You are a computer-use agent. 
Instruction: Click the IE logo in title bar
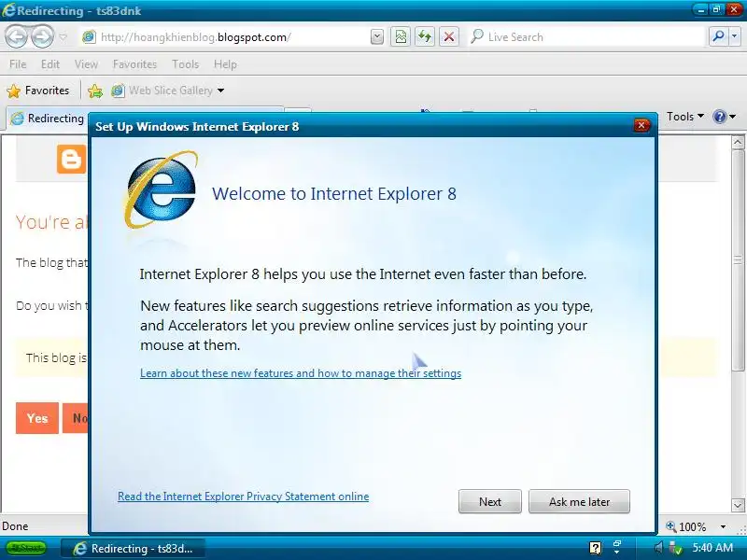[8, 10]
